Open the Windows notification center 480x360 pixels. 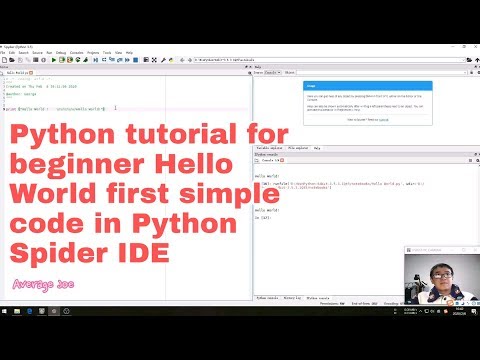tap(474, 311)
